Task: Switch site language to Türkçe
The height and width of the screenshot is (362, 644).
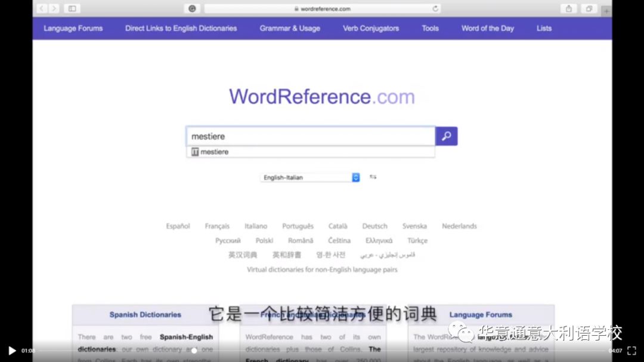Action: 417,240
